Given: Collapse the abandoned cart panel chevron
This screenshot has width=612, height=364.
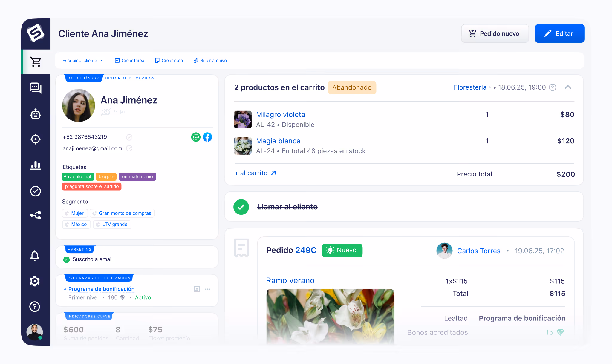Looking at the screenshot, I should click(x=568, y=87).
